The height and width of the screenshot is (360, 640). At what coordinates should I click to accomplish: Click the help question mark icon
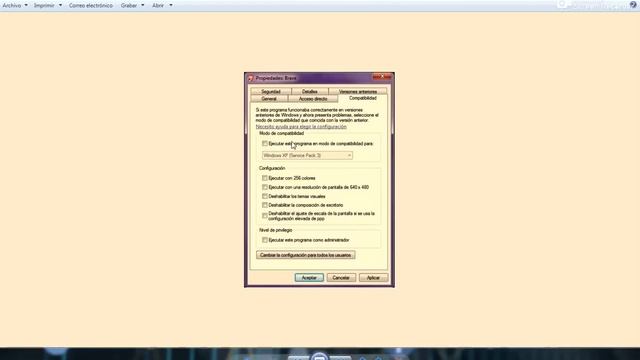[633, 4]
